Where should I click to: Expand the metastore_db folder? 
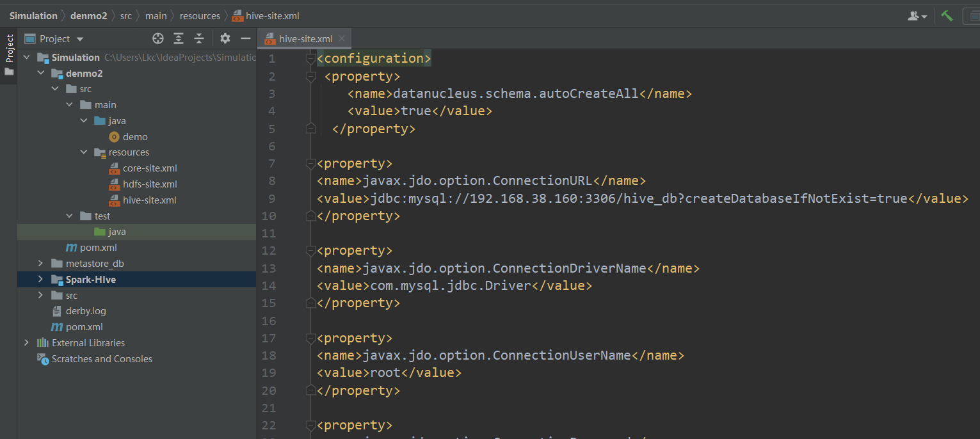41,263
